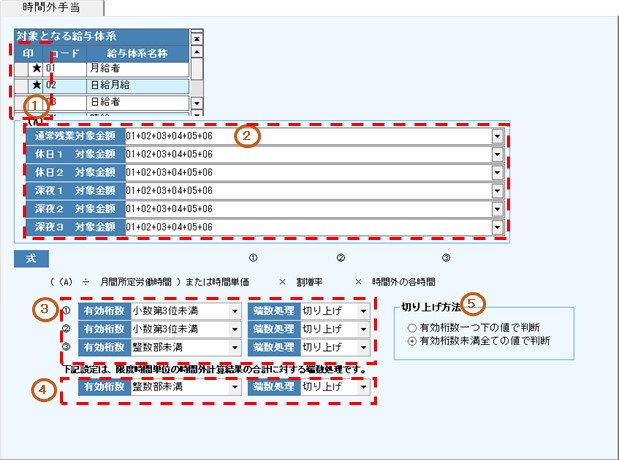Click the scroll down arrow of salary list
Screen dimensions: 619x460
click(x=196, y=102)
